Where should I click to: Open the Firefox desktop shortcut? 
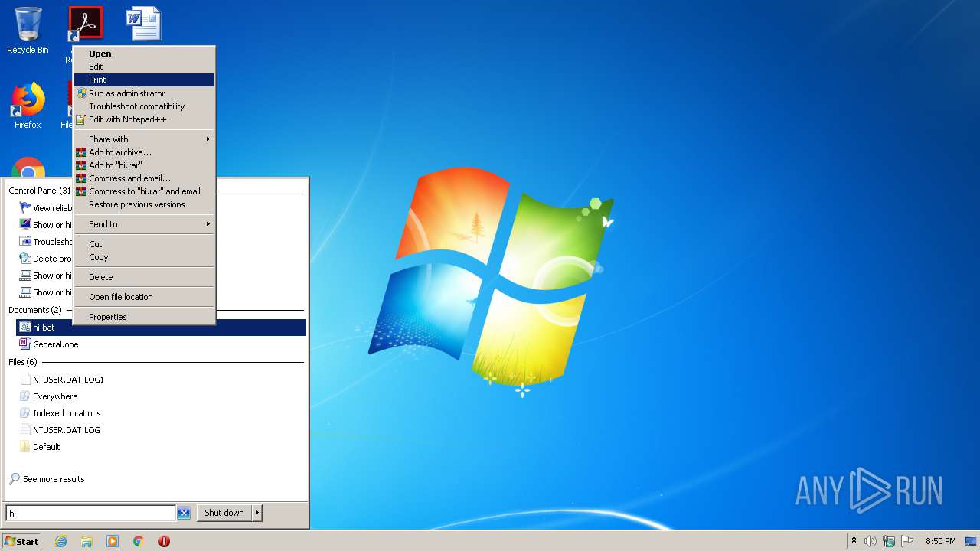[x=28, y=106]
